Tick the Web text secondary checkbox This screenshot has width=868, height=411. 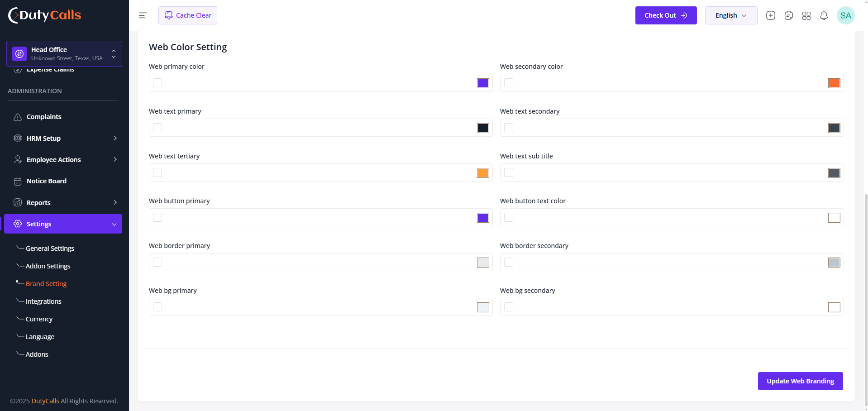click(x=509, y=128)
